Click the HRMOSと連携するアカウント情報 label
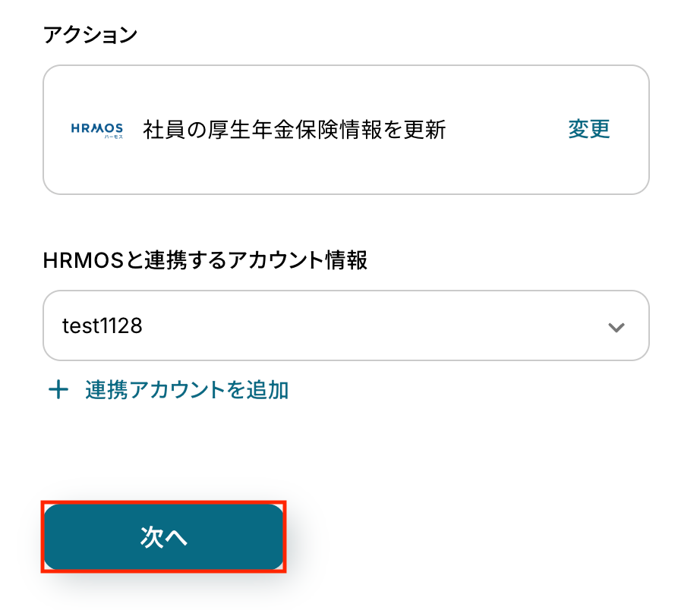 (x=205, y=261)
